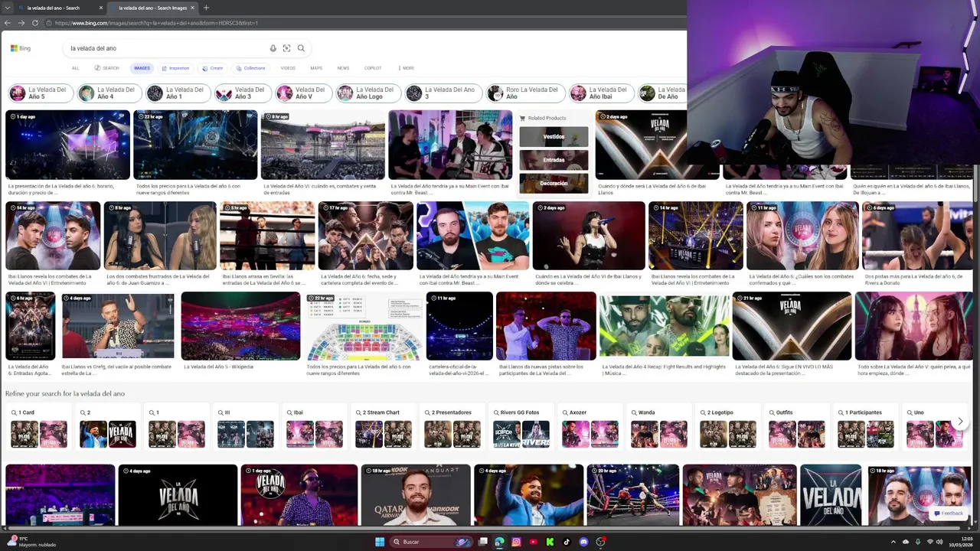This screenshot has width=980, height=551.
Task: Click the Bing logo
Action: point(21,48)
